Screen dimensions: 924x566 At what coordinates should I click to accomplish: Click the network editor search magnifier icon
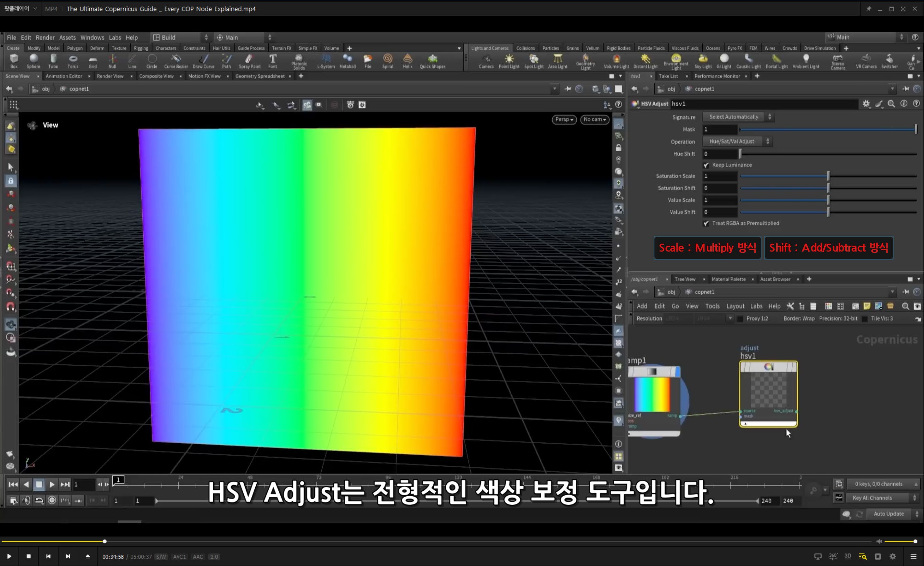click(x=905, y=307)
